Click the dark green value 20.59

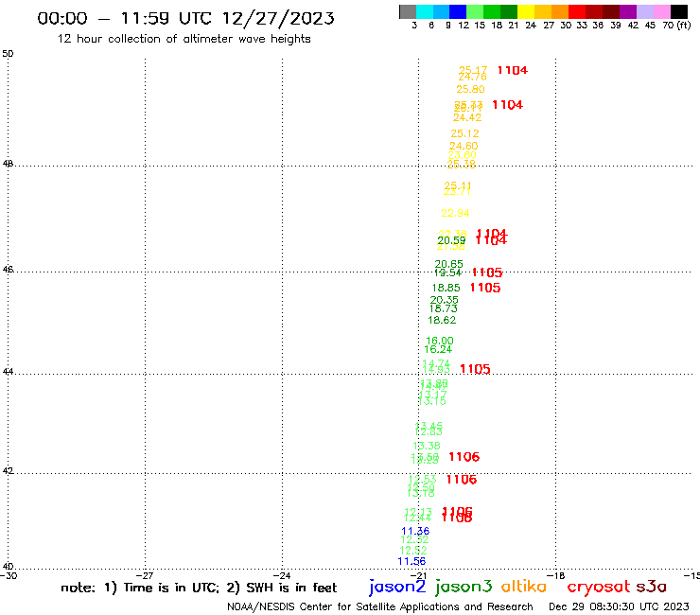click(x=451, y=240)
